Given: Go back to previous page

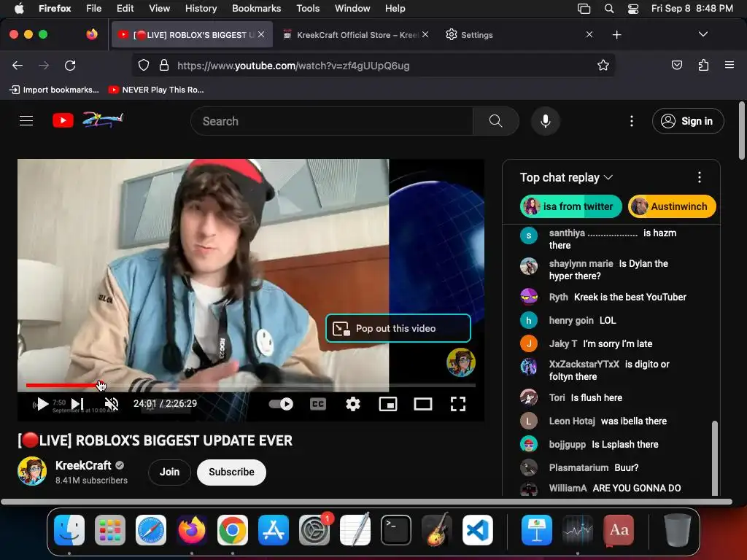Looking at the screenshot, I should click(18, 66).
